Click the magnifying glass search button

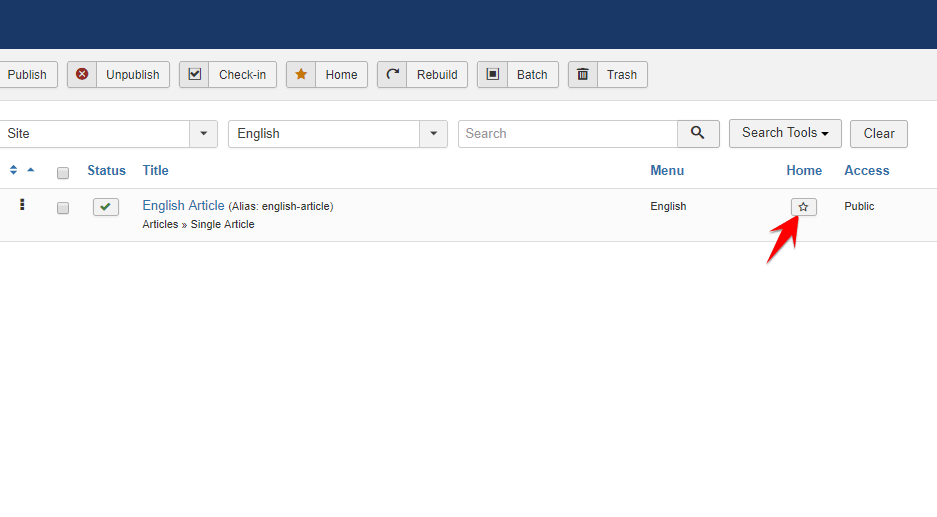(x=698, y=133)
